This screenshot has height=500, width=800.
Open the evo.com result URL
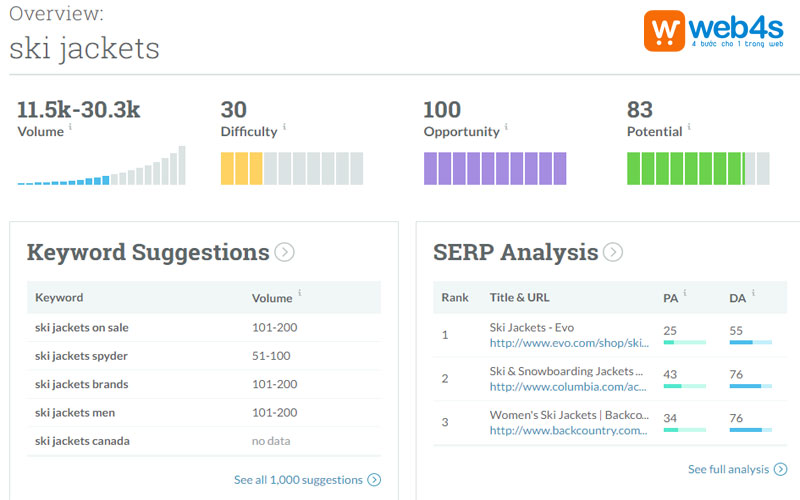569,343
